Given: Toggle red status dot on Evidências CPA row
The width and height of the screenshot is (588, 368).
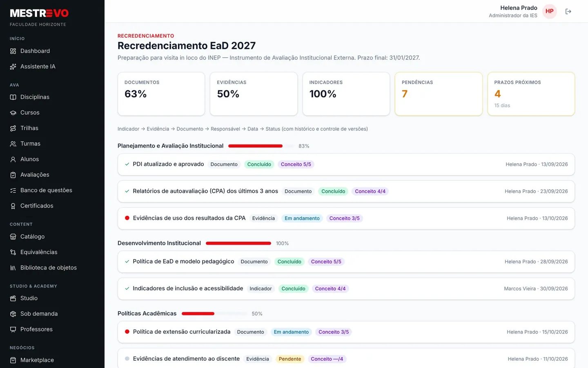Looking at the screenshot, I should pyautogui.click(x=127, y=218).
